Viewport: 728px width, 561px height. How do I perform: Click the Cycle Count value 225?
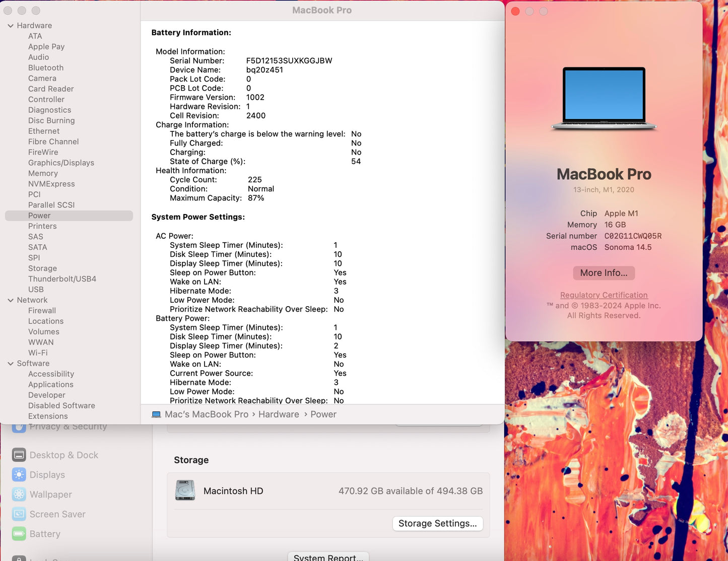coord(255,180)
